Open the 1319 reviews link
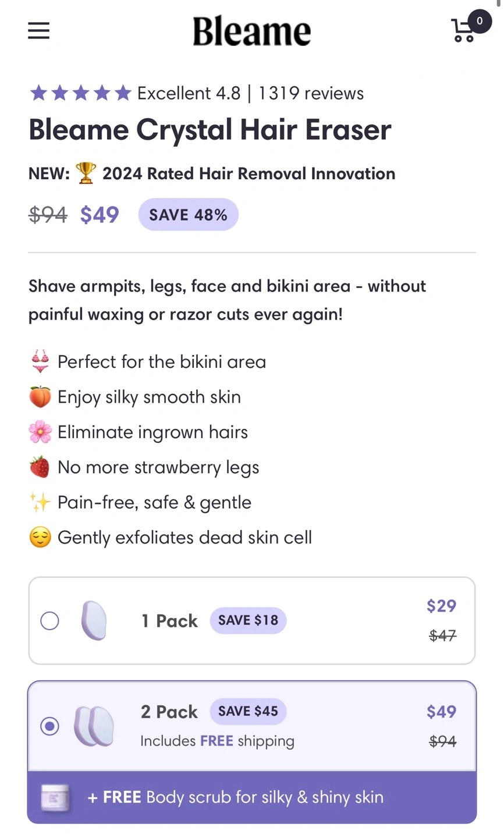 pyautogui.click(x=311, y=93)
